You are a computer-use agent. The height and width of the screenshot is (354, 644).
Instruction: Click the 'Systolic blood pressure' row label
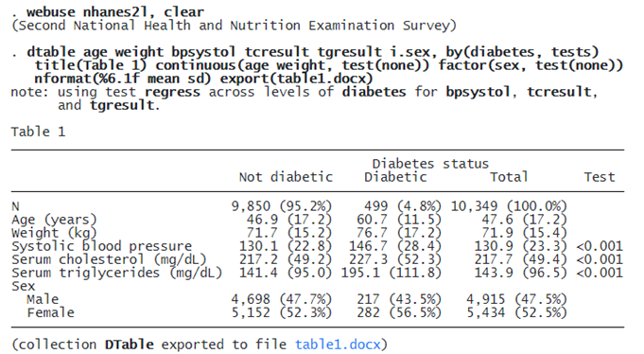(101, 246)
